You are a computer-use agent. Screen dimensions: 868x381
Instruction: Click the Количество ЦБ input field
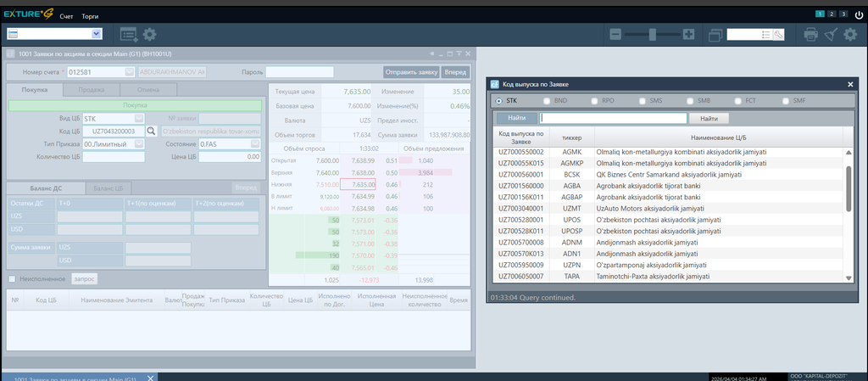pyautogui.click(x=114, y=157)
